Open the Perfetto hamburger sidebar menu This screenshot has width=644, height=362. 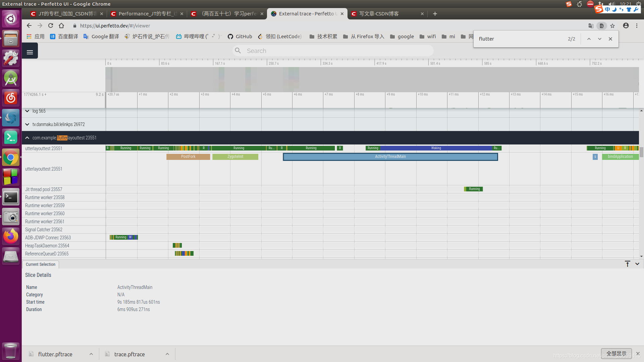coord(30,52)
